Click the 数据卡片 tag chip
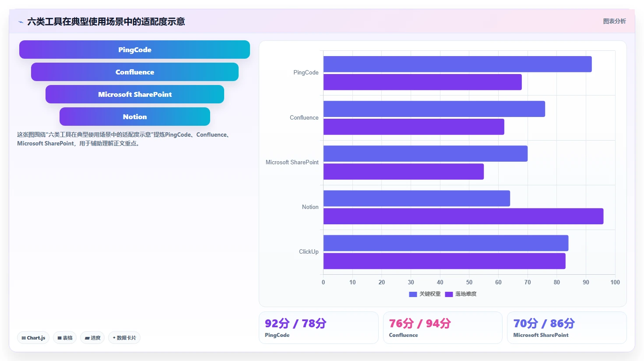644x361 pixels. pos(124,338)
